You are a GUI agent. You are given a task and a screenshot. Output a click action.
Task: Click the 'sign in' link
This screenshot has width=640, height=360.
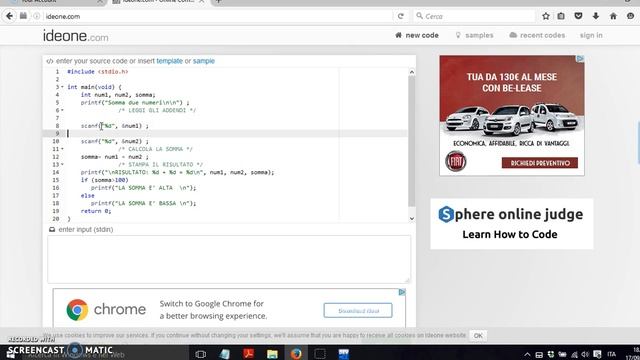pos(591,36)
